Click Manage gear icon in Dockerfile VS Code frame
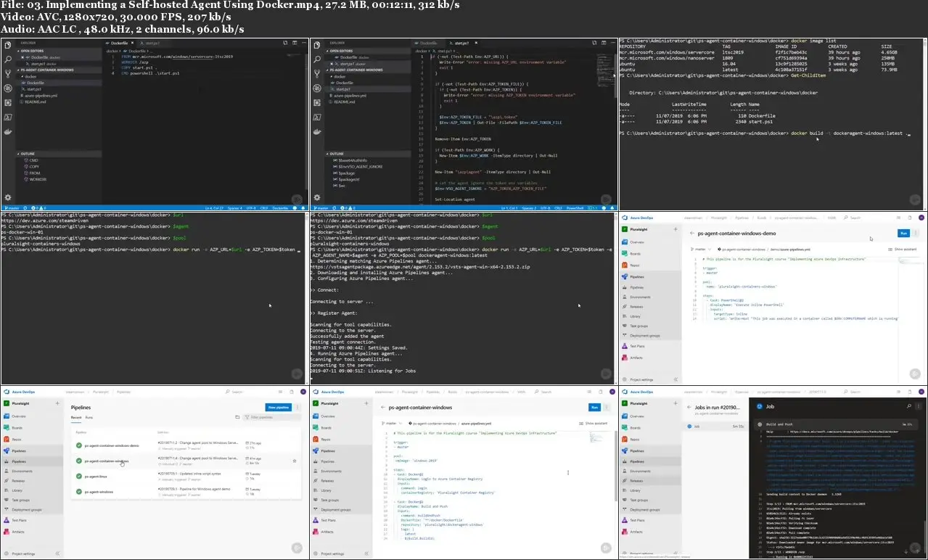 [x=8, y=197]
